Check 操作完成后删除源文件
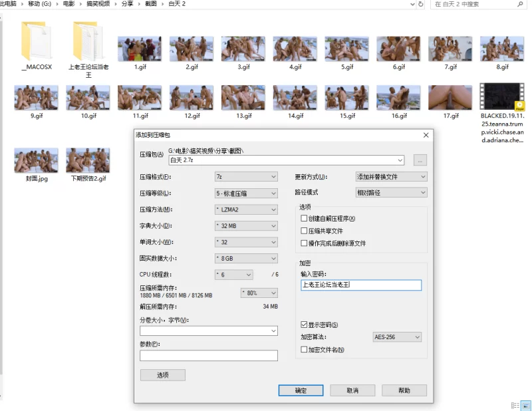Image resolution: width=532 pixels, height=411 pixels. (304, 243)
